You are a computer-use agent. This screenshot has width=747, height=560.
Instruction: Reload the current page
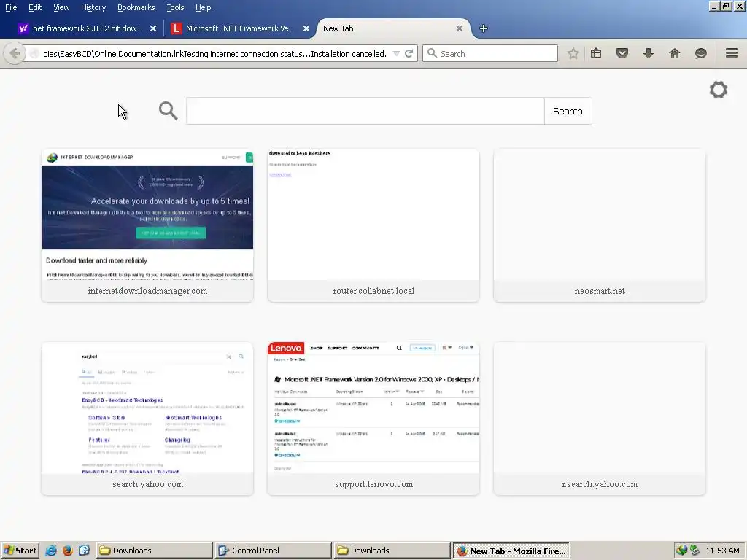pyautogui.click(x=409, y=53)
